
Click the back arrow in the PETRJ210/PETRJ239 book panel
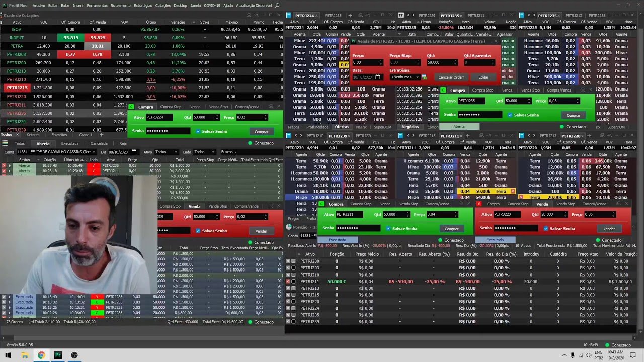[x=296, y=136]
